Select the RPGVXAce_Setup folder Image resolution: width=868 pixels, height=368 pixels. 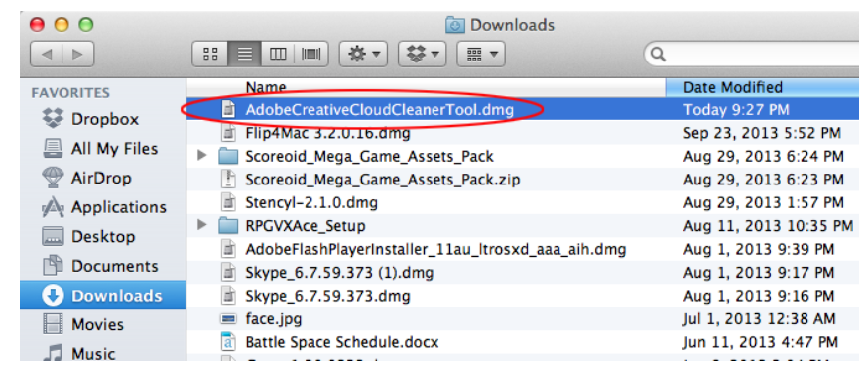click(305, 226)
